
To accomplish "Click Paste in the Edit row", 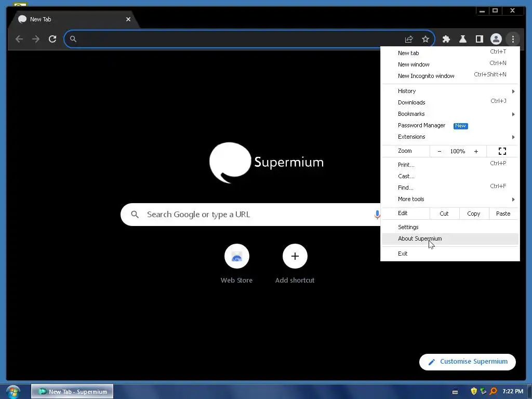I will (503, 214).
